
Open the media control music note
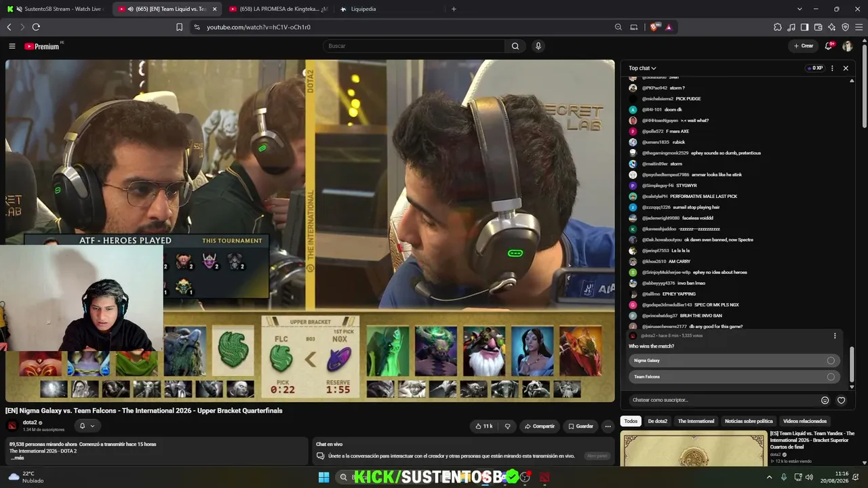tap(791, 27)
